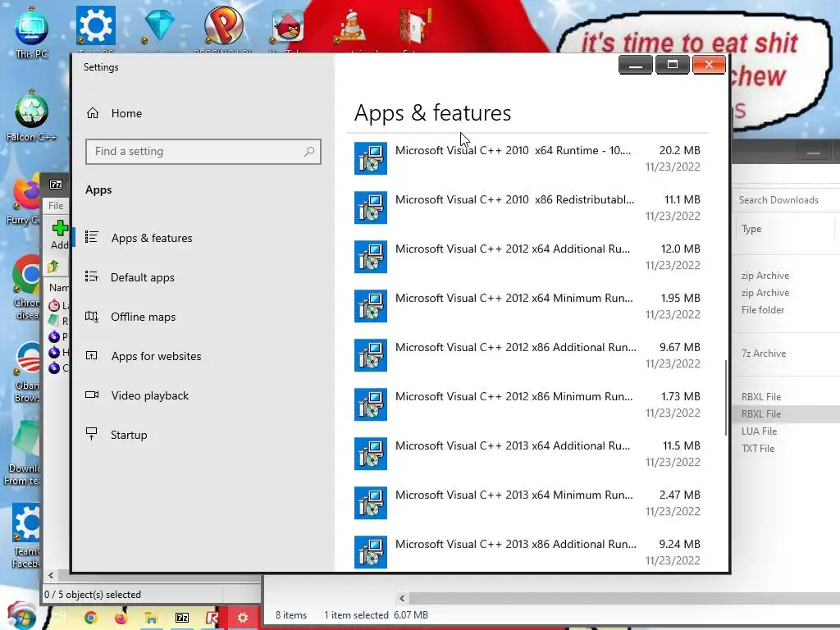Click installer icon of 2013 x64 Additional
The width and height of the screenshot is (840, 630).
371,454
